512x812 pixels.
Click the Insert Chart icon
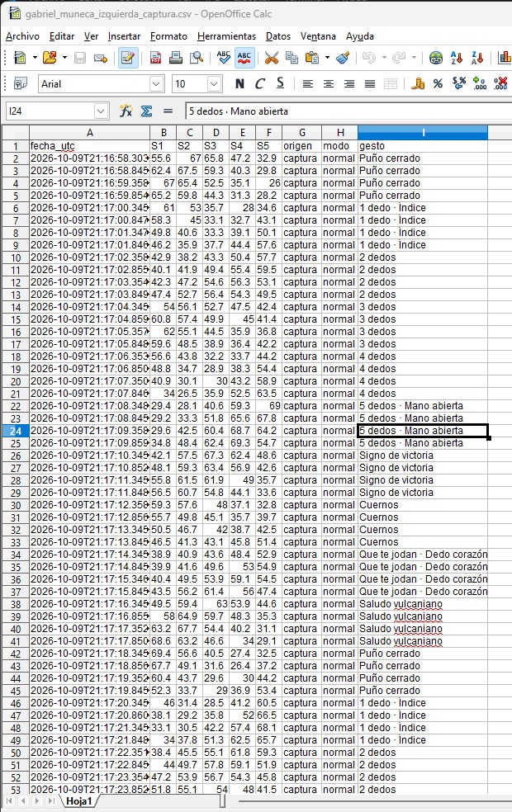click(505, 58)
